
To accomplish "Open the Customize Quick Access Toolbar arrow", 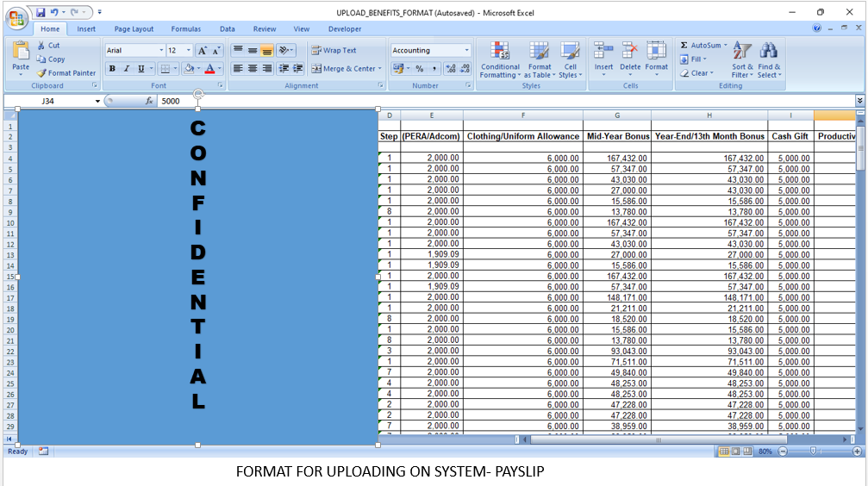I will (100, 12).
